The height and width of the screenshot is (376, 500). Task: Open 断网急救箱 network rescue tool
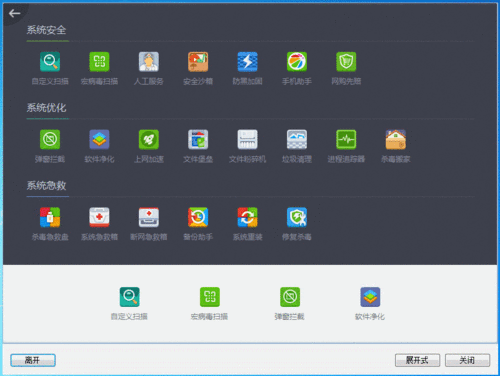click(x=149, y=217)
